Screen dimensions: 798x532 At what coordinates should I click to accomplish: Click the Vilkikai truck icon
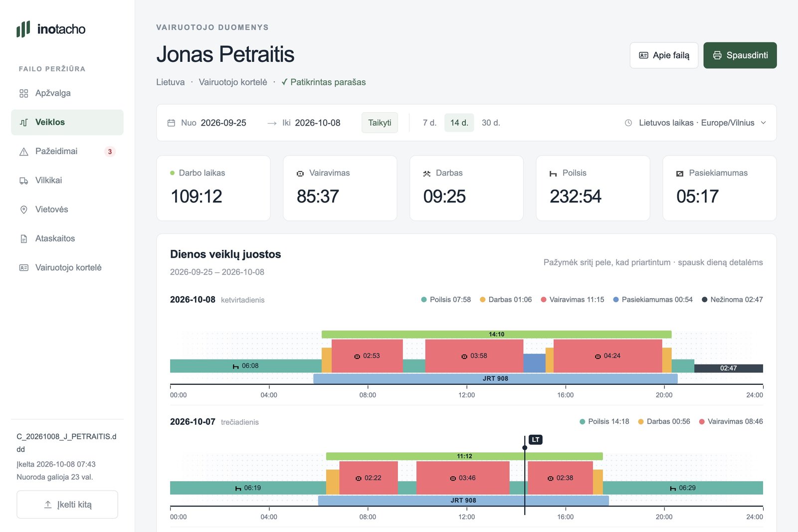click(x=23, y=180)
